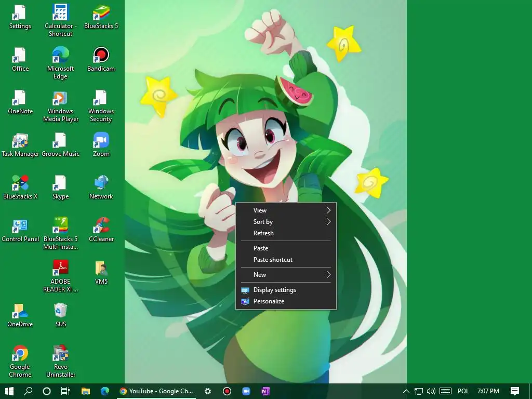This screenshot has width=532, height=399.
Task: Select the Groove Music shortcut
Action: [x=60, y=145]
